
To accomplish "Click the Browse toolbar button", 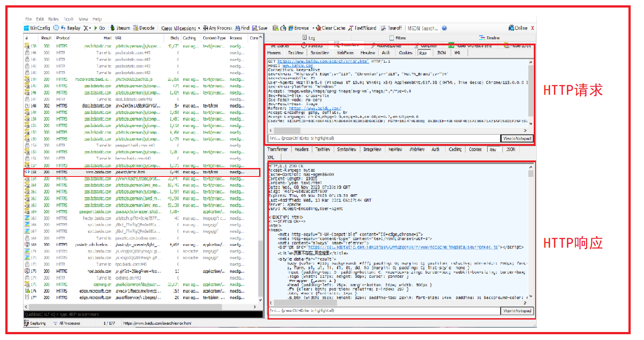I will [299, 28].
